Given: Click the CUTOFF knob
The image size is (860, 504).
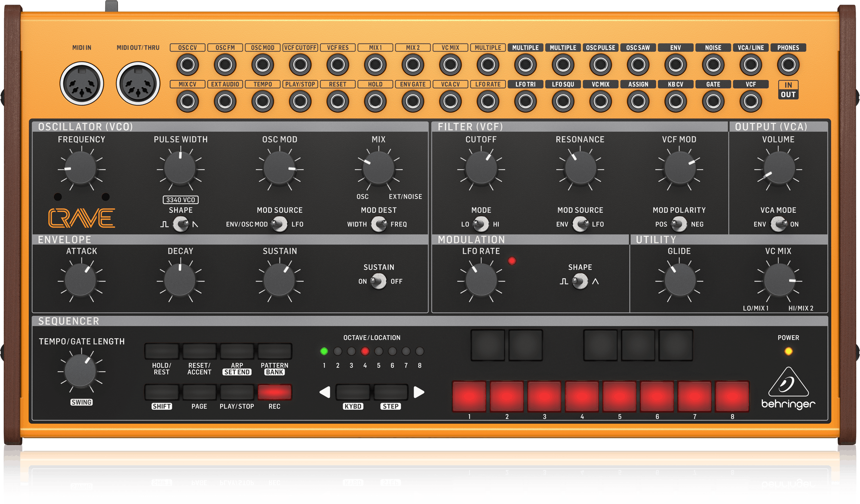Looking at the screenshot, I should (x=481, y=168).
